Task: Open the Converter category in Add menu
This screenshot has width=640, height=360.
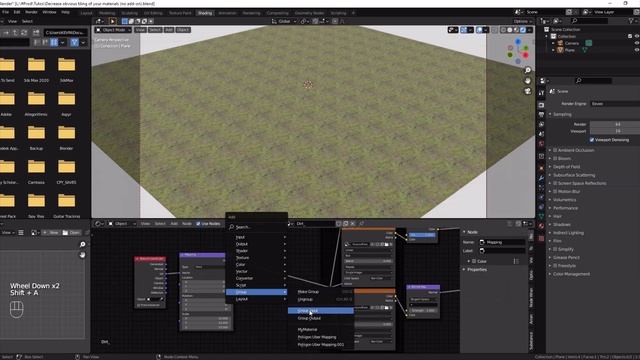Action: [x=257, y=278]
